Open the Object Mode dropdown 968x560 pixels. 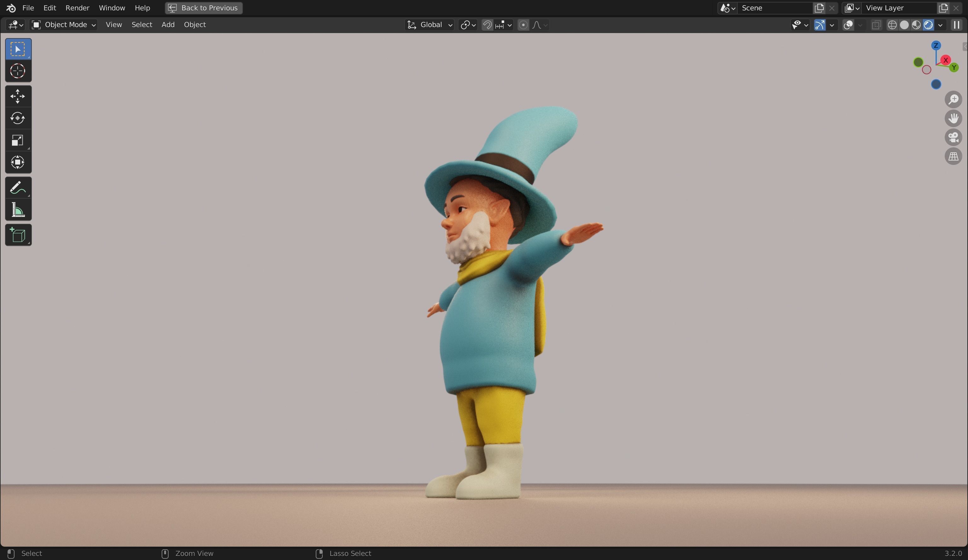(x=64, y=25)
